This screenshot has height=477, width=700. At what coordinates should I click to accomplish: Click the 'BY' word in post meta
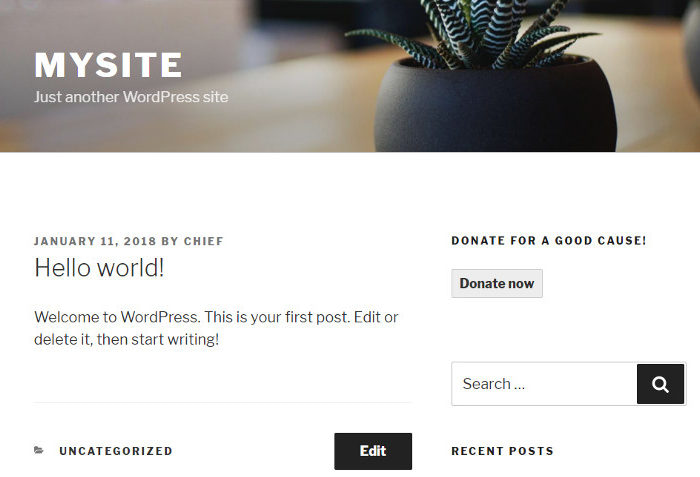click(170, 241)
